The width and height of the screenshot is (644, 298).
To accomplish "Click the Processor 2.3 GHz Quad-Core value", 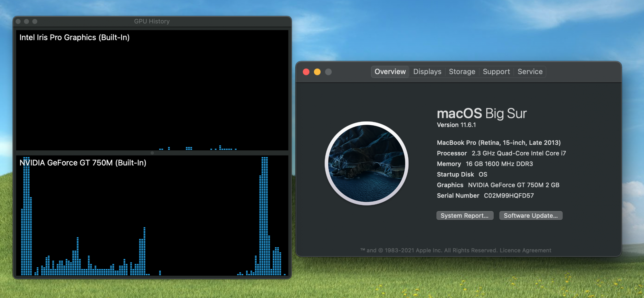I will [x=519, y=153].
